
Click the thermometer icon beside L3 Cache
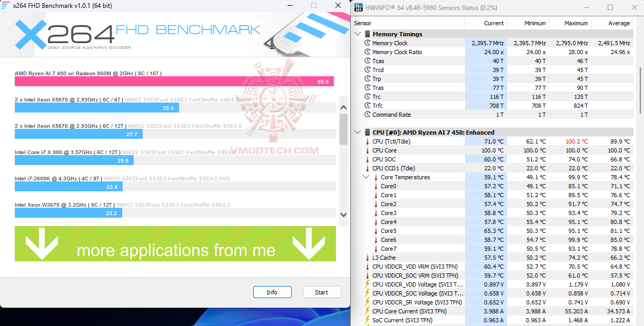click(368, 258)
